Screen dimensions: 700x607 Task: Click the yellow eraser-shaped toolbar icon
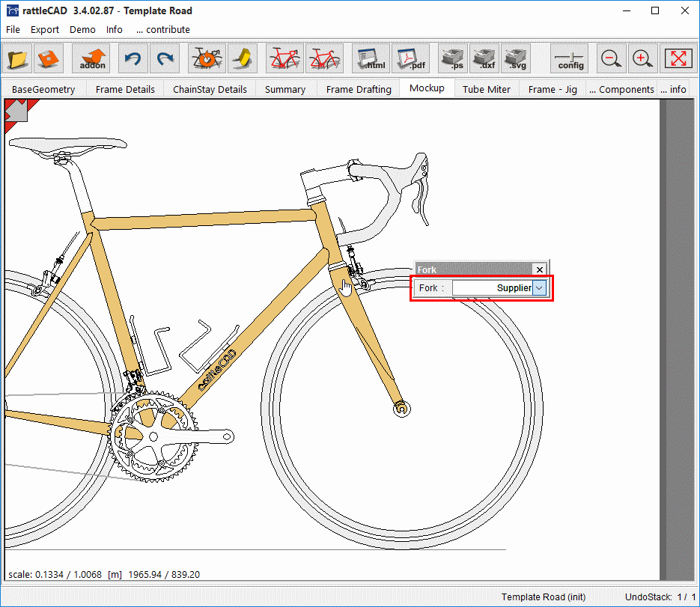point(243,58)
